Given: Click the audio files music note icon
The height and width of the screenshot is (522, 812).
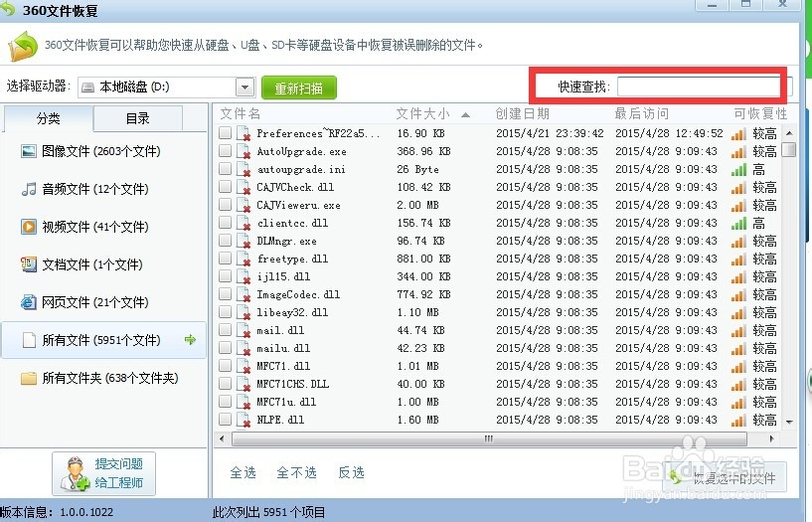Looking at the screenshot, I should click(x=29, y=189).
